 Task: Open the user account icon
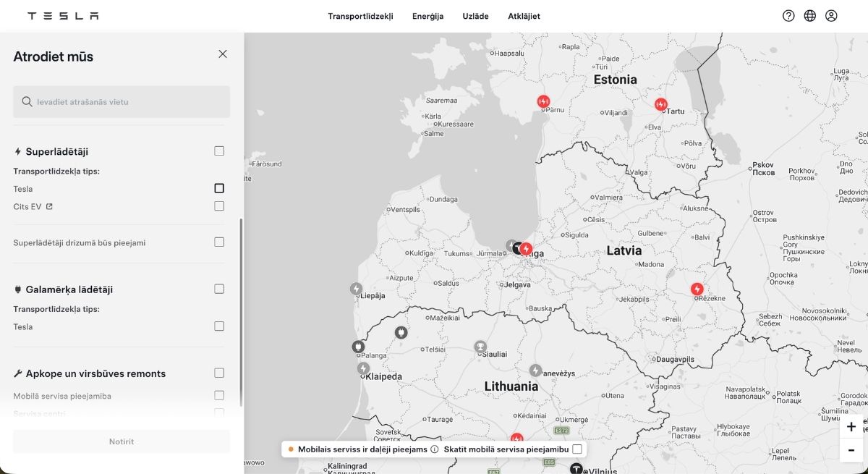click(x=831, y=16)
